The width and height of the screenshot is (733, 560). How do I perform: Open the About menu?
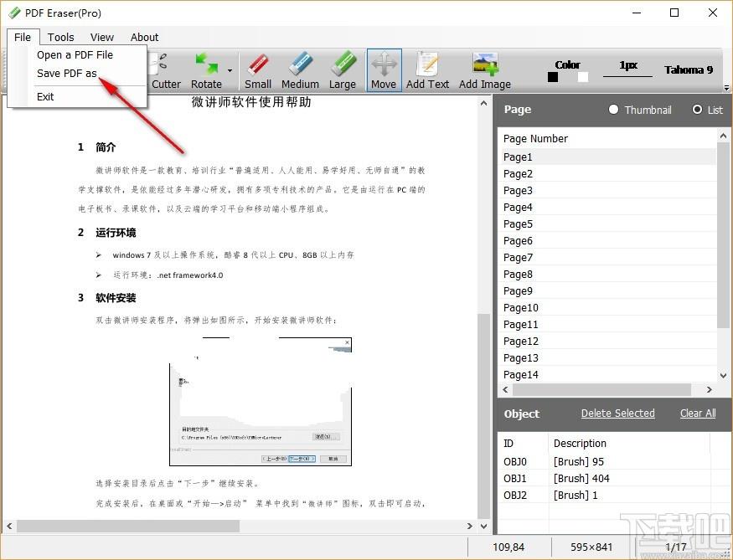point(144,38)
